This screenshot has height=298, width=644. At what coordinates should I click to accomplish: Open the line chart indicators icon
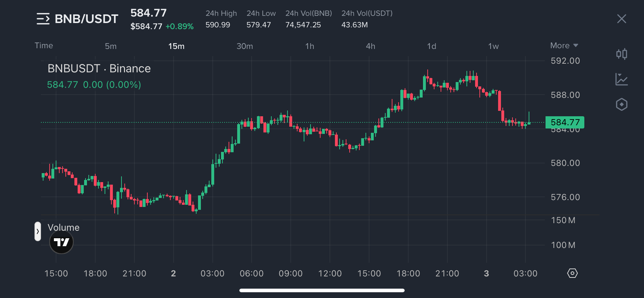click(621, 79)
